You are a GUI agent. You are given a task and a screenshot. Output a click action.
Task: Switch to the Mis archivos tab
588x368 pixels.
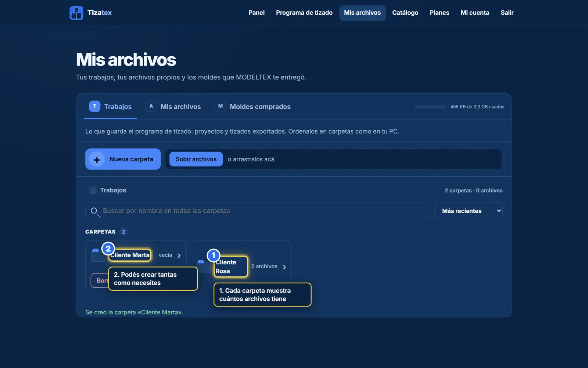click(173, 106)
